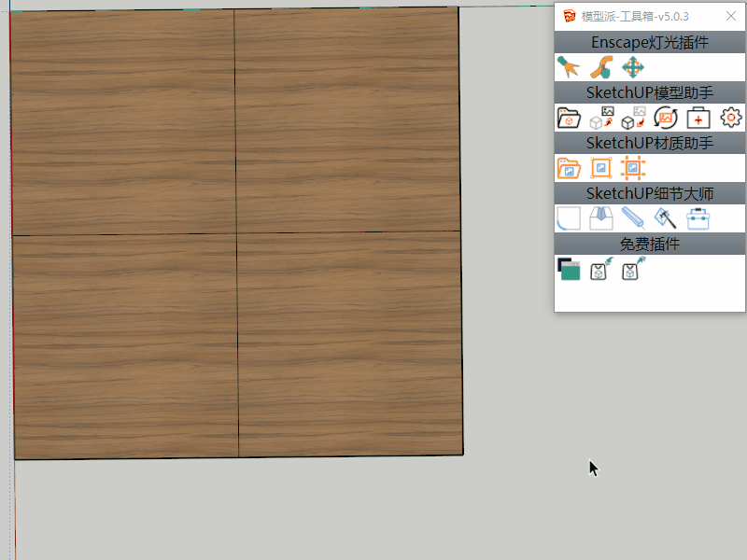This screenshot has height=560, width=747.
Task: Close the 模型派 toolbox window
Action: (x=731, y=16)
